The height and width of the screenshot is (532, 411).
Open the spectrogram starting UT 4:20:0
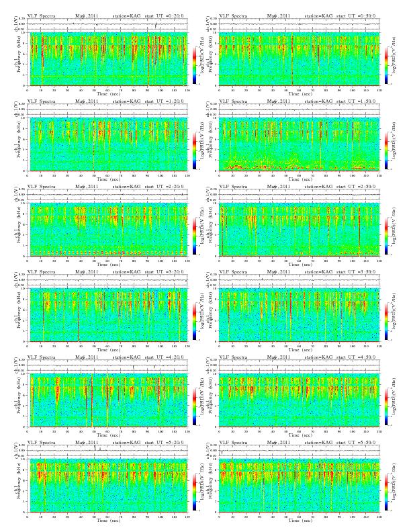[x=107, y=400]
